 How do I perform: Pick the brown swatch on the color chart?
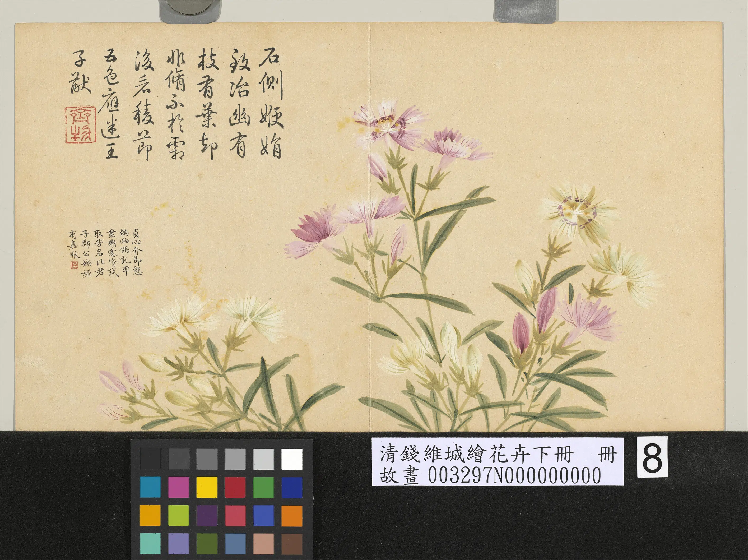[292, 544]
